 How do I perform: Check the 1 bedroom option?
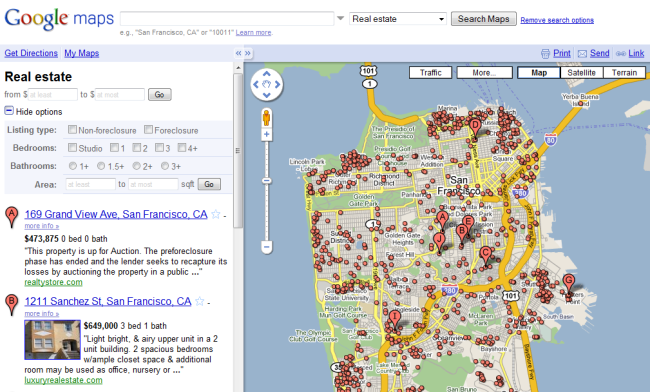[x=114, y=148]
